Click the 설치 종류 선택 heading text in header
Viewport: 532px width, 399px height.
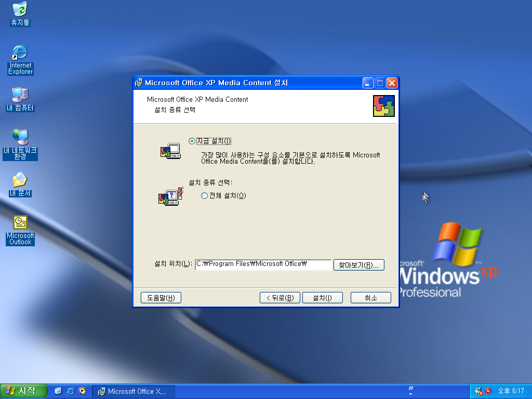tap(175, 110)
